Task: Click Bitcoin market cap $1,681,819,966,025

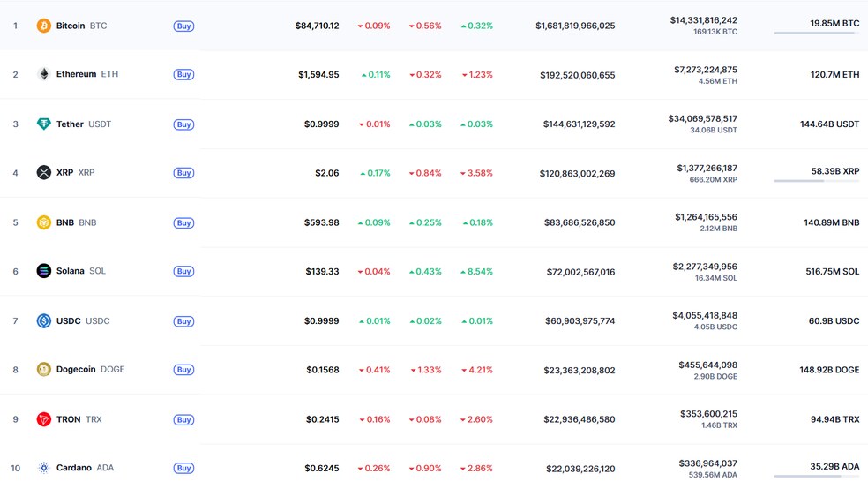Action: coord(575,26)
